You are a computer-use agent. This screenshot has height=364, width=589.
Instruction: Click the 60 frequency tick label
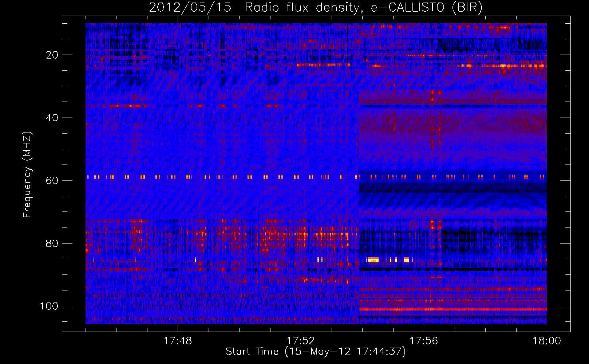click(52, 181)
